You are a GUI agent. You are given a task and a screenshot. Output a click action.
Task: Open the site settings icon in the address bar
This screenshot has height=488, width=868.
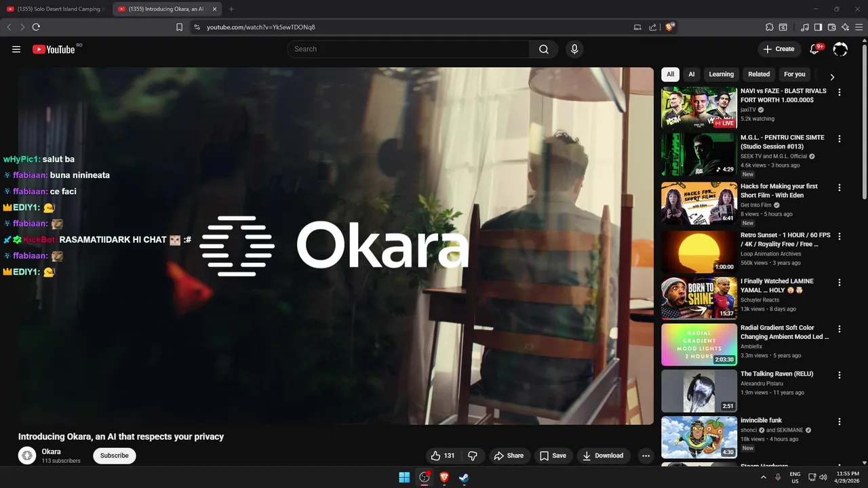pyautogui.click(x=197, y=27)
